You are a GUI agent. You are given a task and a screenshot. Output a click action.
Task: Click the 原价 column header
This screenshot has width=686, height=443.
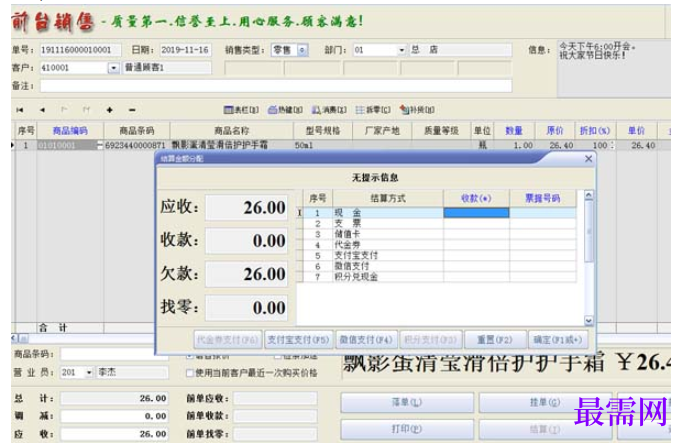click(x=555, y=130)
